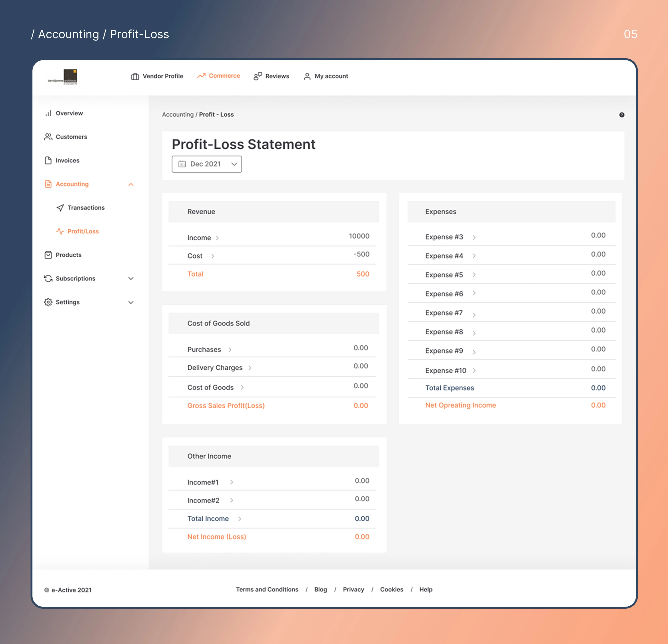Viewport: 668px width, 644px height.
Task: Click the Settings gear icon
Action: point(48,302)
